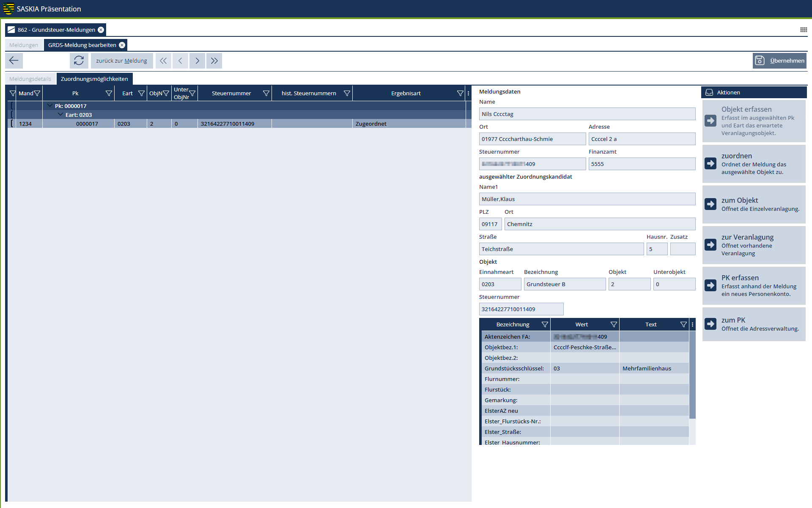Image resolution: width=812 pixels, height=508 pixels.
Task: Switch to the Meldungen tab
Action: (24, 45)
